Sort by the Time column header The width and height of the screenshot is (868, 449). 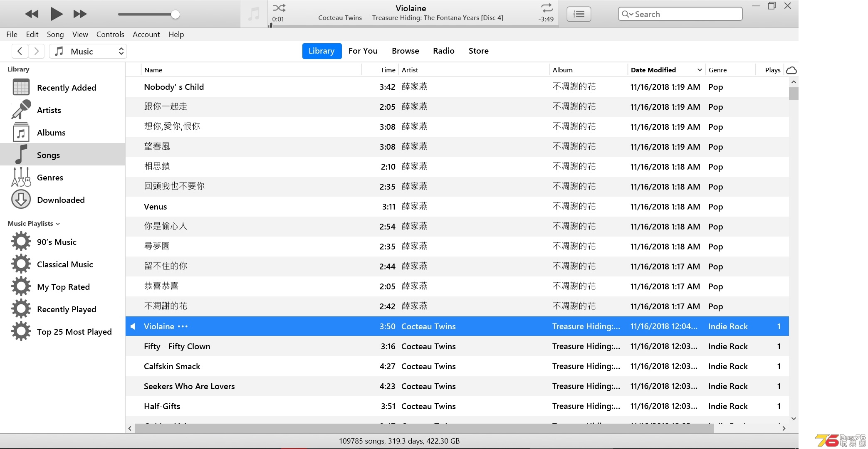coord(381,70)
